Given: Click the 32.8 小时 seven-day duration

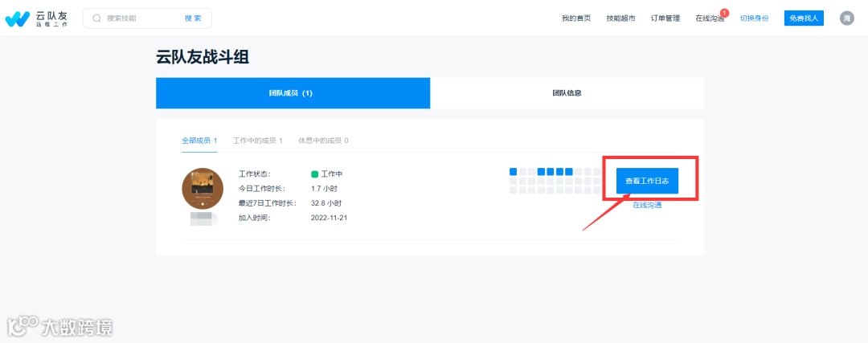Looking at the screenshot, I should coord(326,203).
